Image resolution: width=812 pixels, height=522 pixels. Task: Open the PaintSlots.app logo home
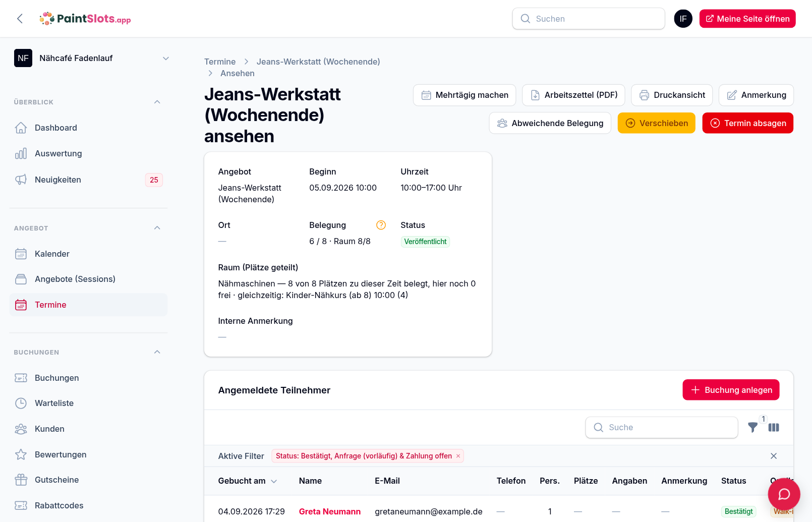[85, 19]
